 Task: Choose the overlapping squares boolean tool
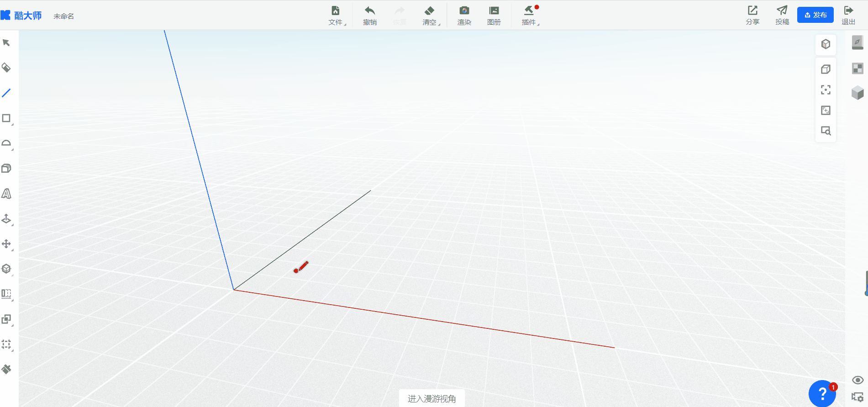coord(6,319)
